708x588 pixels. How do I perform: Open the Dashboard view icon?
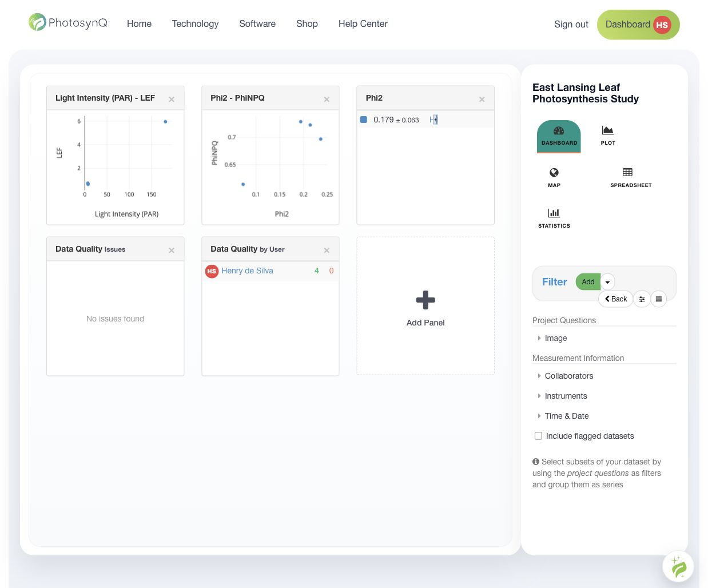tap(559, 136)
